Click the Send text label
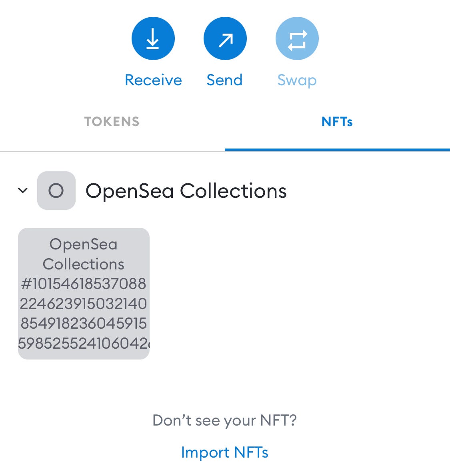The image size is (450, 476). click(225, 80)
